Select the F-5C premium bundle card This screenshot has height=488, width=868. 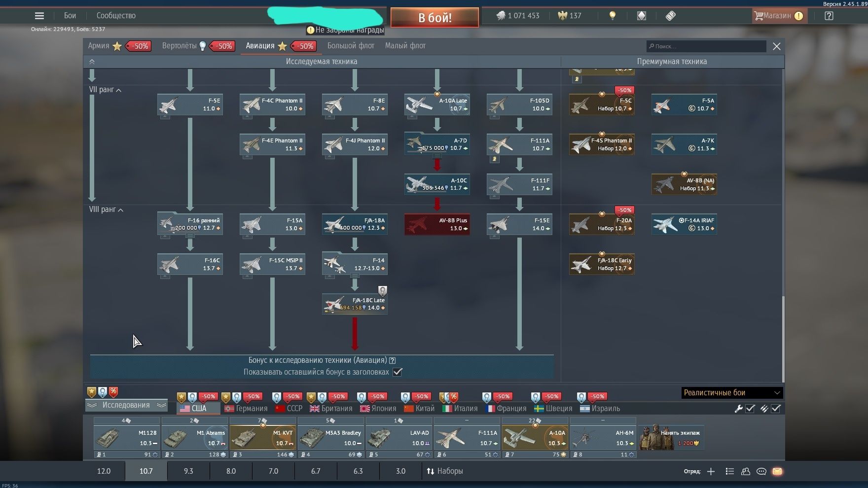[602, 105]
